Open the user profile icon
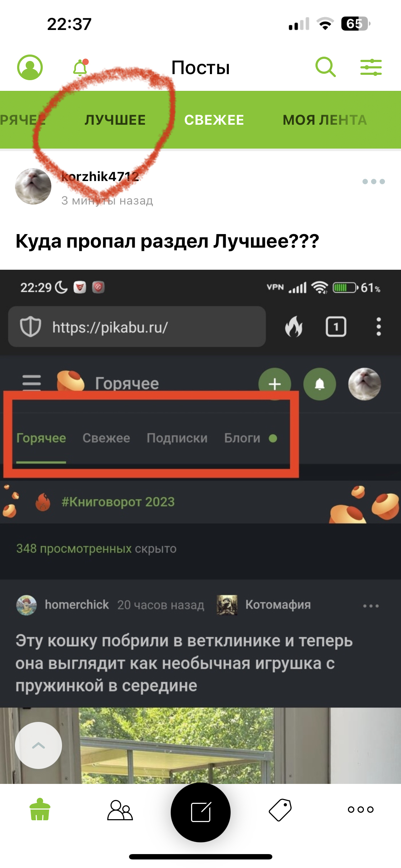401x868 pixels. click(x=30, y=67)
